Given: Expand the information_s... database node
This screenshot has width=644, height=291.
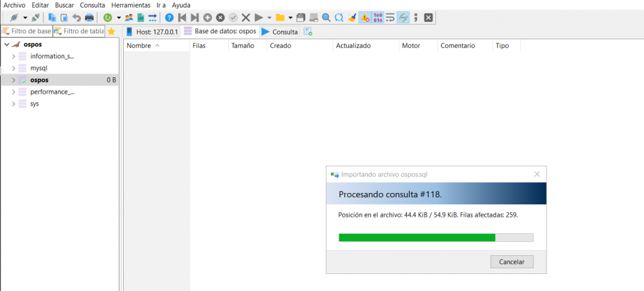Looking at the screenshot, I should [x=14, y=56].
